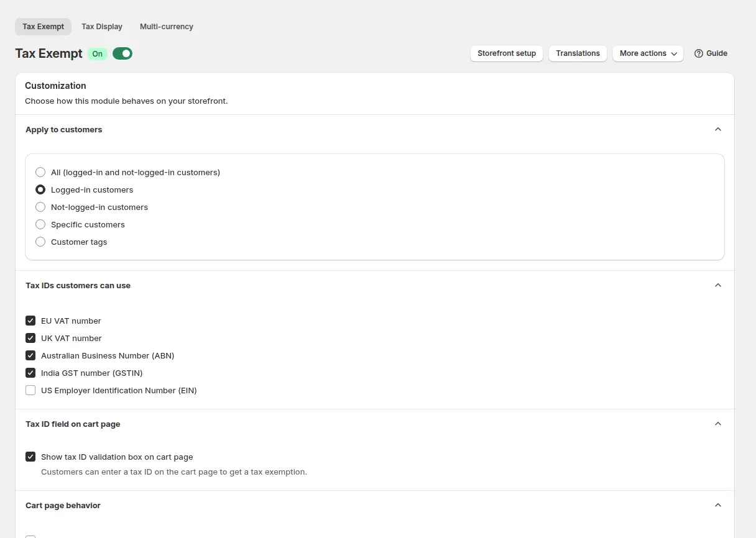This screenshot has height=538, width=756.
Task: Open Storefront setup
Action: (507, 53)
